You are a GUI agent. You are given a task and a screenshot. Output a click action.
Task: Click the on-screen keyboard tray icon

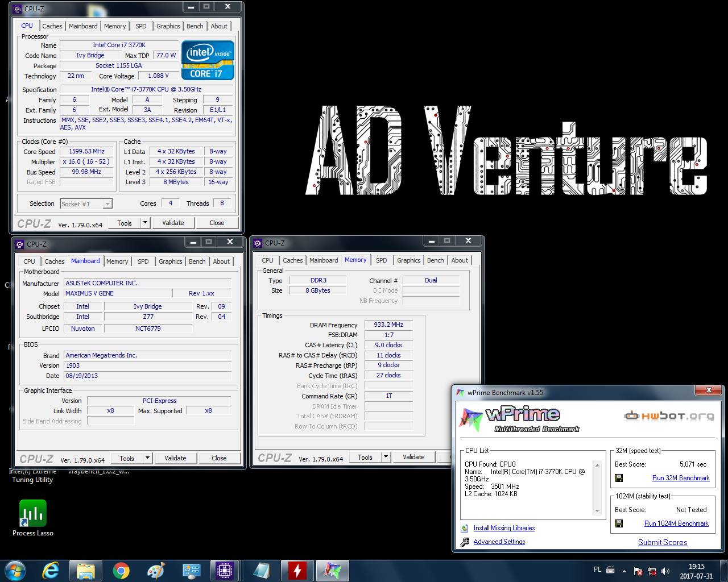(x=610, y=569)
